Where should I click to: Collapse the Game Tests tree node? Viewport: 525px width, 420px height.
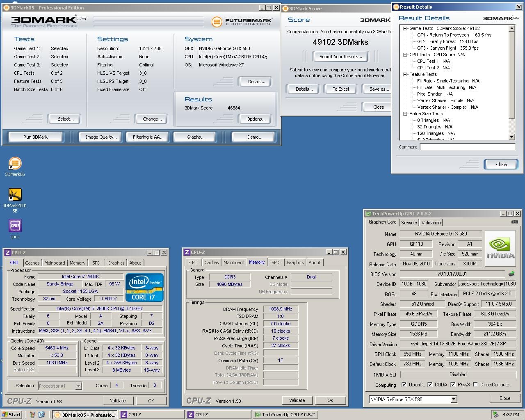[405, 28]
